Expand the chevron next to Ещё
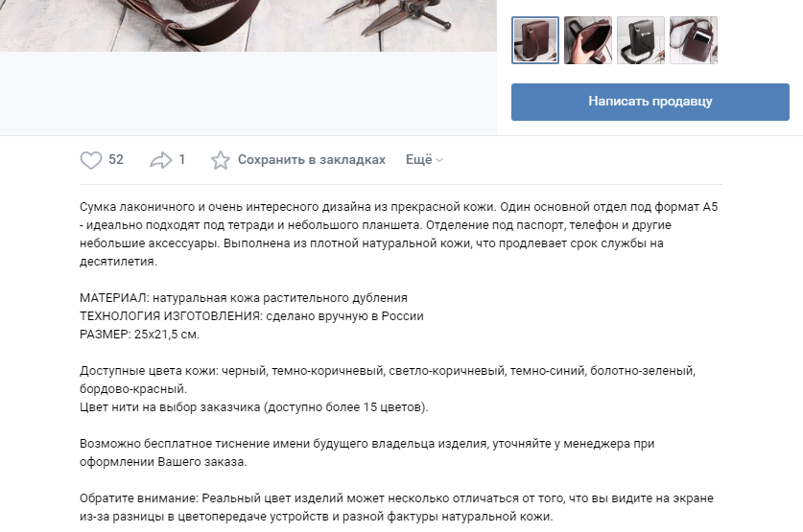The width and height of the screenshot is (803, 532). click(x=438, y=161)
